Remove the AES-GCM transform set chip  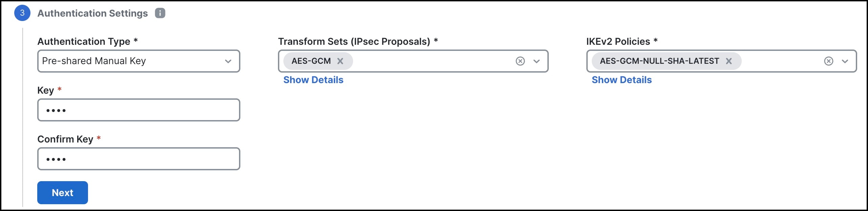coord(340,61)
